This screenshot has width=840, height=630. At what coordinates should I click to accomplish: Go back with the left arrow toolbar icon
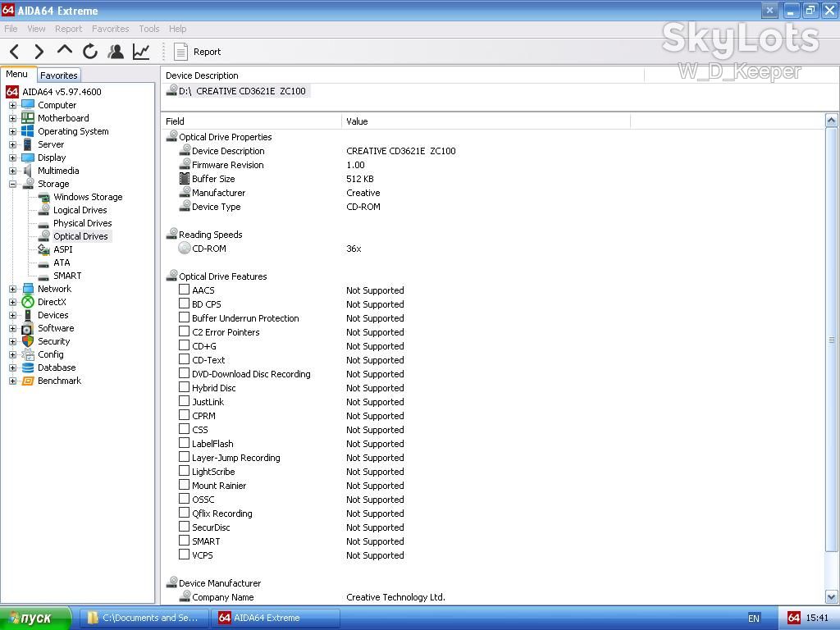pyautogui.click(x=15, y=52)
